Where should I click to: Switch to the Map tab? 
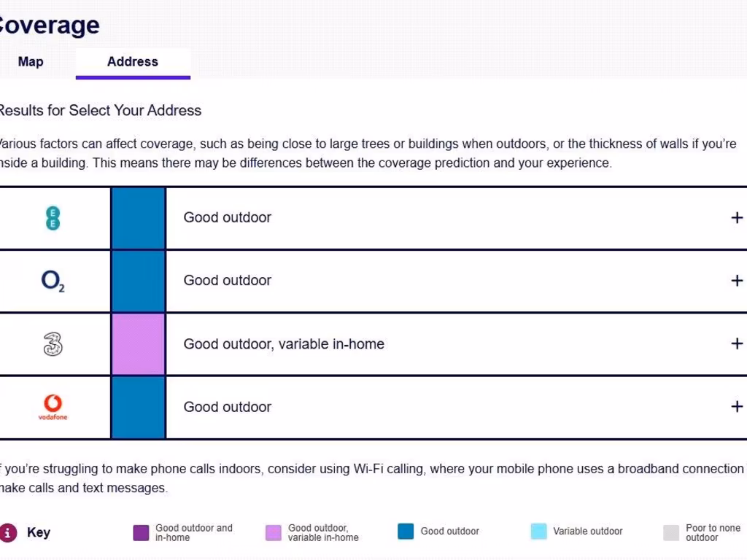(31, 62)
